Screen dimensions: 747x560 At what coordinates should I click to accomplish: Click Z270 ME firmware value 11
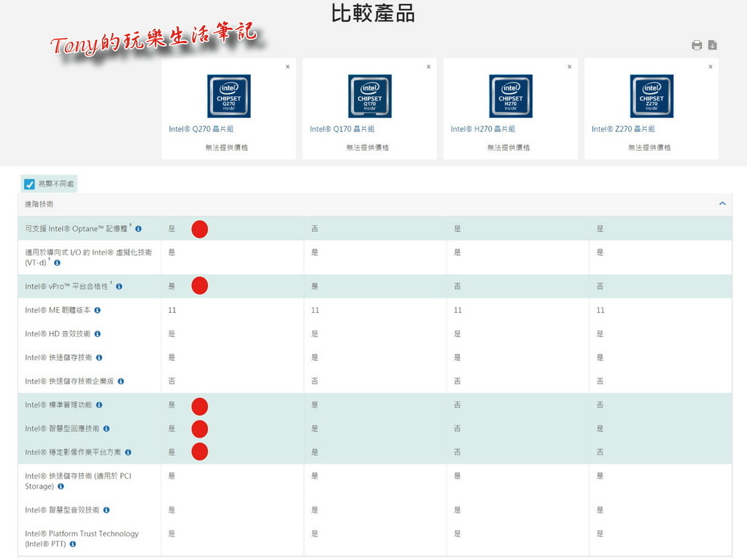(600, 311)
